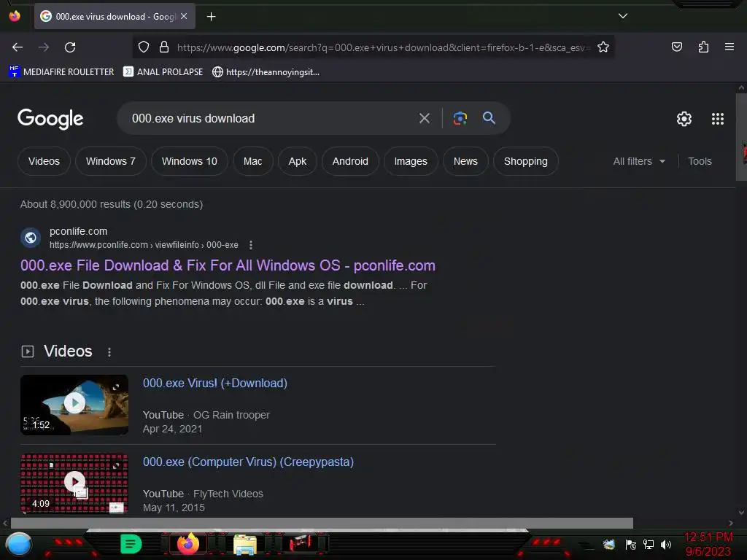The image size is (747, 560).
Task: Filter results by Windows 10
Action: click(189, 161)
